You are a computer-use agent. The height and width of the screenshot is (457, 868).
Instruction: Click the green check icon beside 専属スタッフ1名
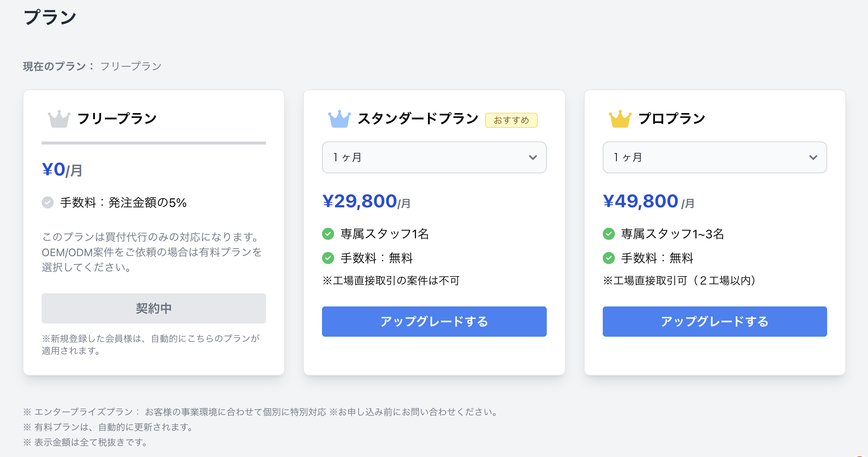(329, 234)
